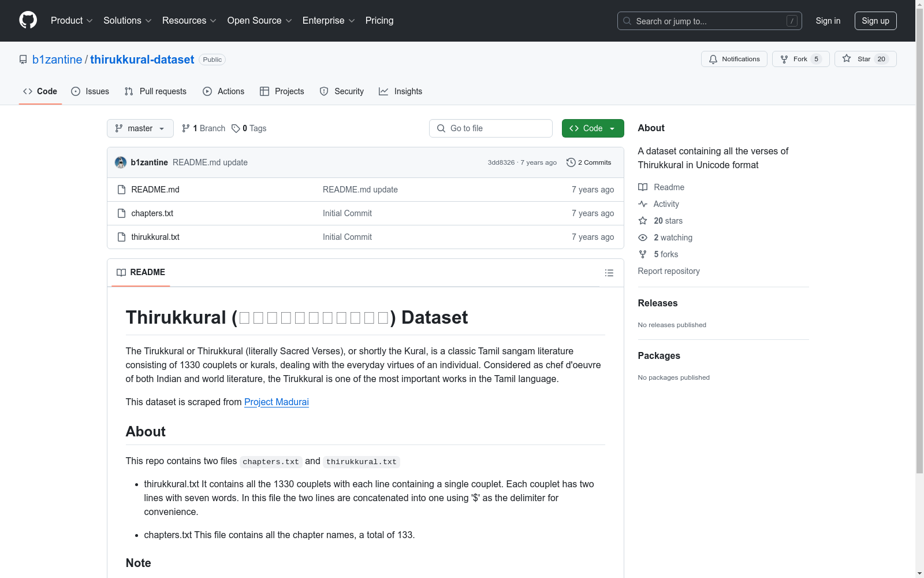Click the b1zantine avatar image
Screen dimensions: 924x578
tap(121, 162)
